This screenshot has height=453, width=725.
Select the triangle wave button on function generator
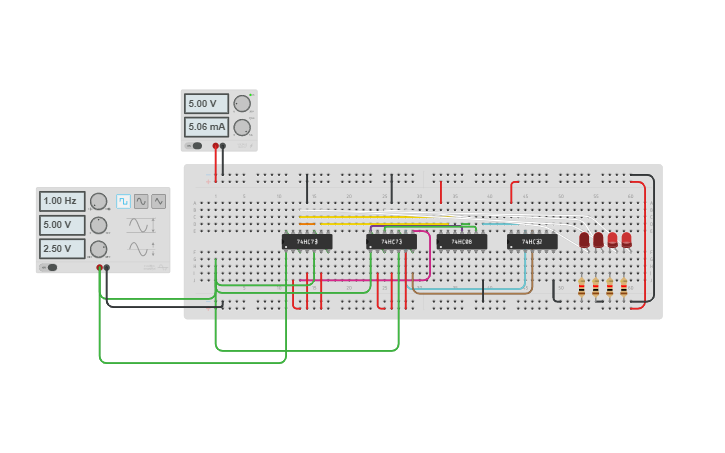point(159,202)
